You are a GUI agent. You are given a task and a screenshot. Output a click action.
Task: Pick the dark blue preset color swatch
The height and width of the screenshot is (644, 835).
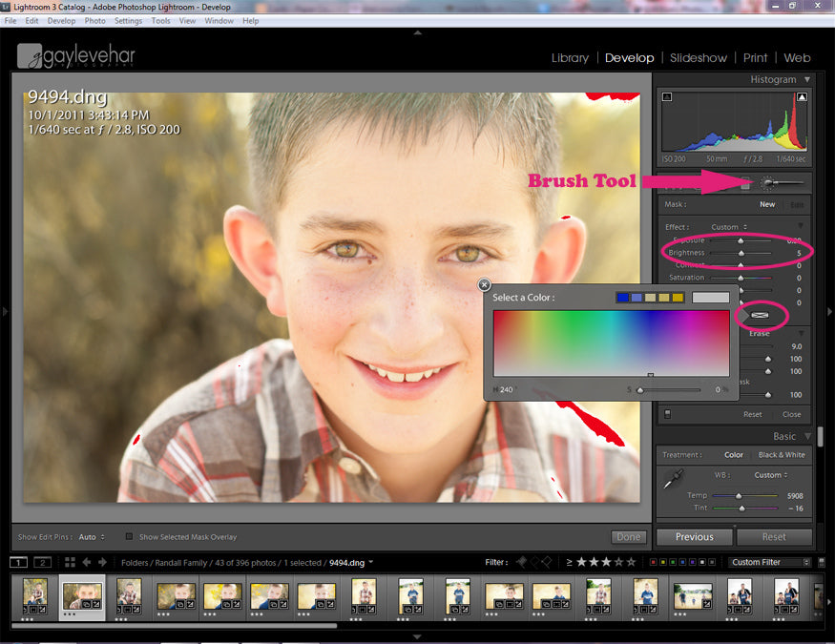(622, 298)
